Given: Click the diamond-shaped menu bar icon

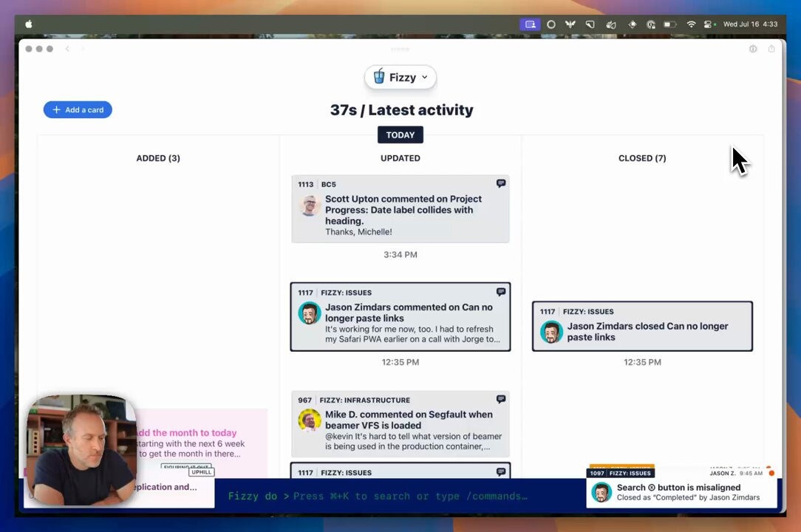Looking at the screenshot, I should click(x=632, y=24).
